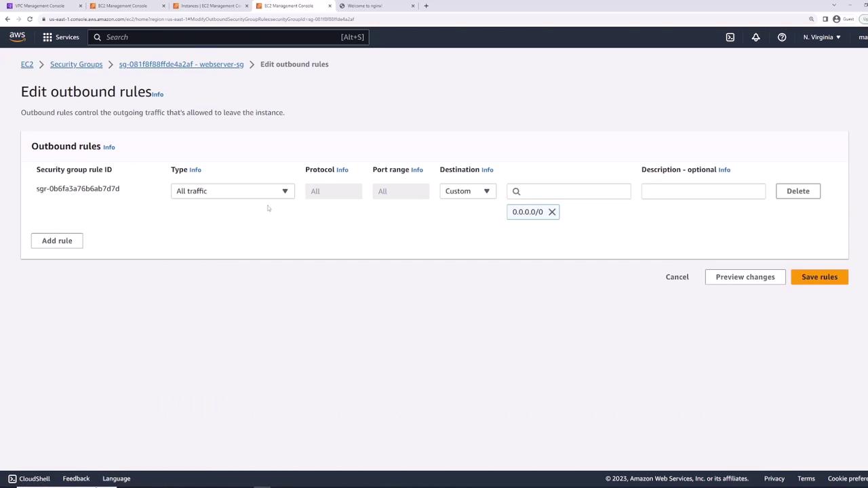Click Add rule button
Image resolution: width=868 pixels, height=488 pixels.
pos(57,241)
